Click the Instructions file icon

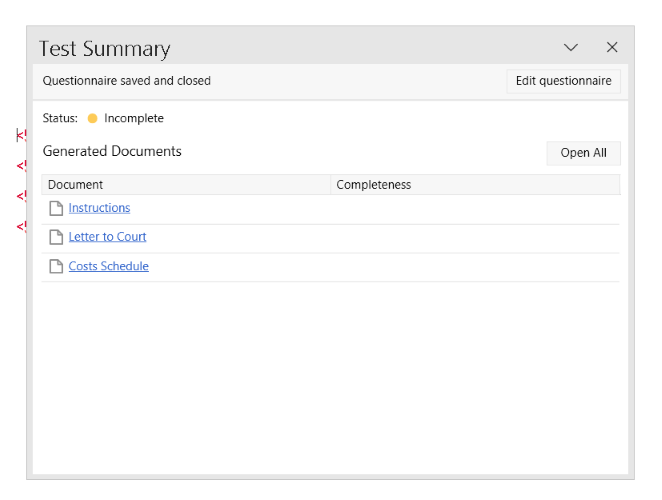click(x=56, y=208)
